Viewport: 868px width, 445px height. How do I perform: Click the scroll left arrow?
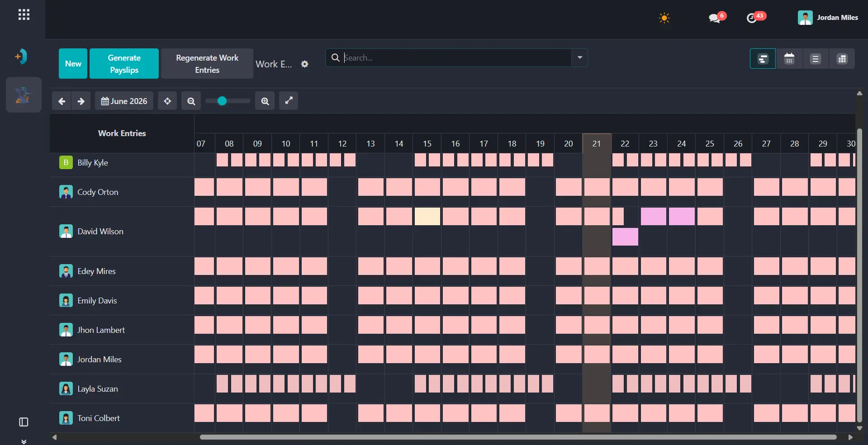click(x=55, y=437)
